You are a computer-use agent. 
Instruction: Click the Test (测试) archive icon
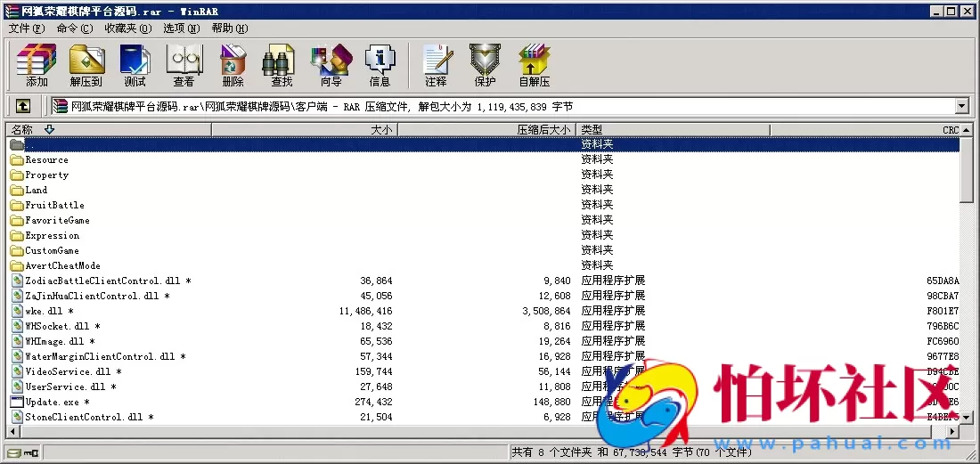(135, 65)
